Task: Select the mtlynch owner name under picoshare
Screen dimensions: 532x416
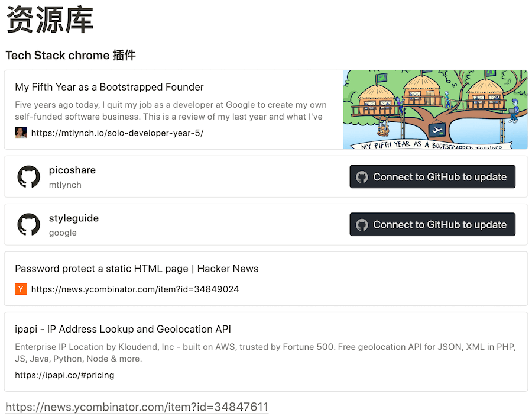Action: [65, 185]
